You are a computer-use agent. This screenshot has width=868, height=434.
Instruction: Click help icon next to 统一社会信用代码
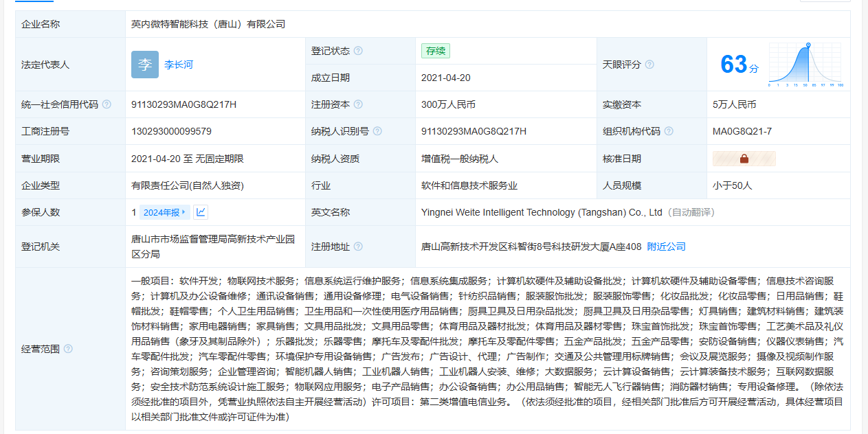107,104
